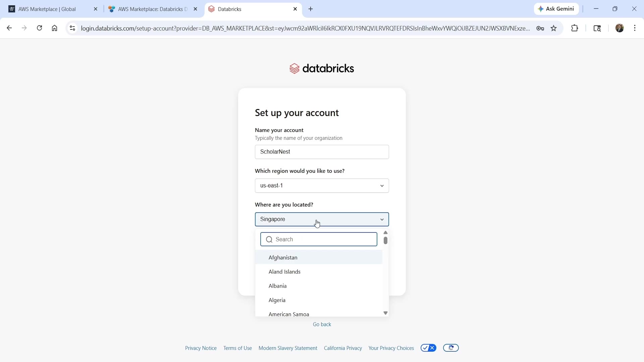Image resolution: width=644 pixels, height=362 pixels.
Task: Click the Databricks logo
Action: pos(322,68)
